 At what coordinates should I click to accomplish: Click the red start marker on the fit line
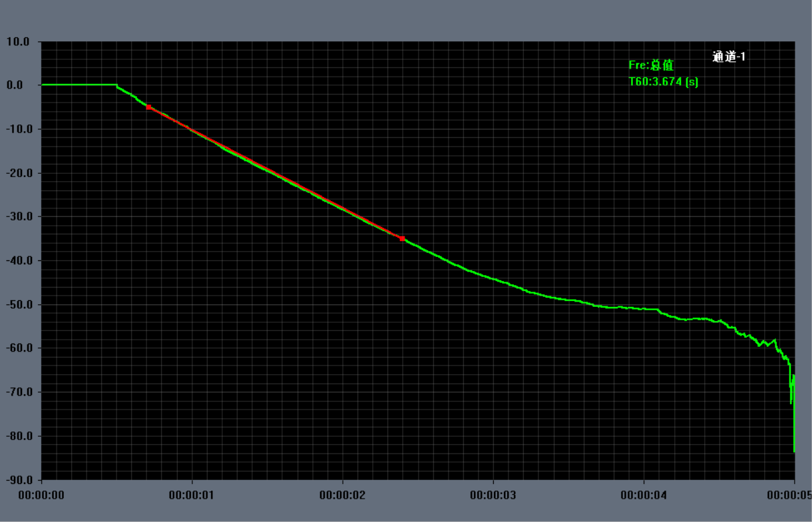coord(148,107)
